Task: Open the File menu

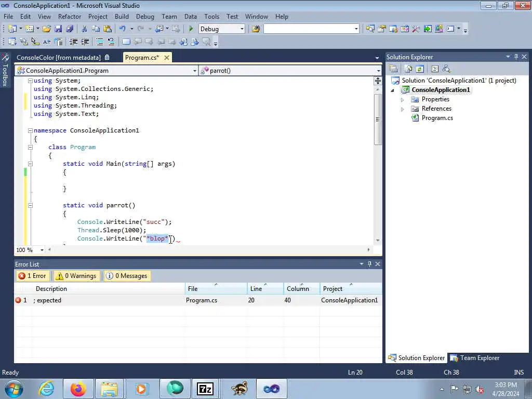Action: coord(8,16)
